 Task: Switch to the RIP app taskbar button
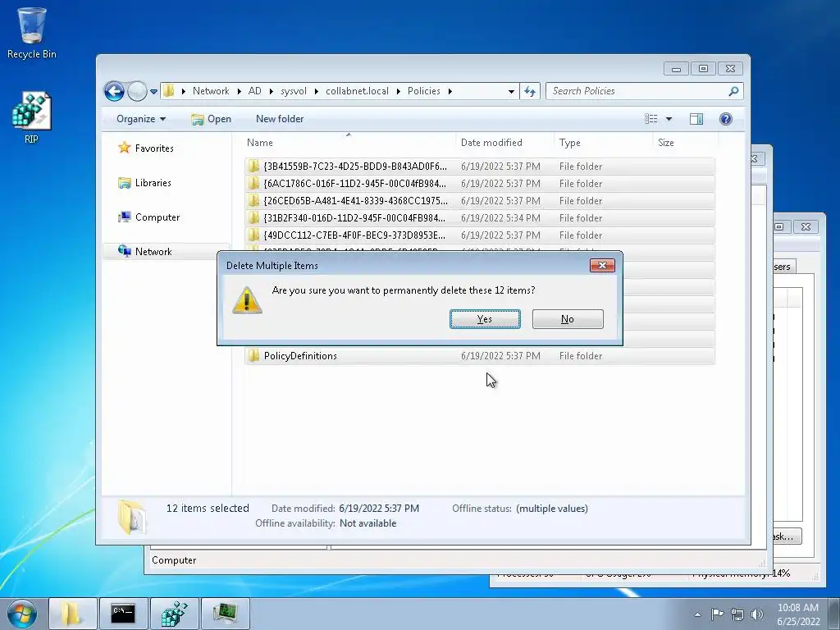175,614
